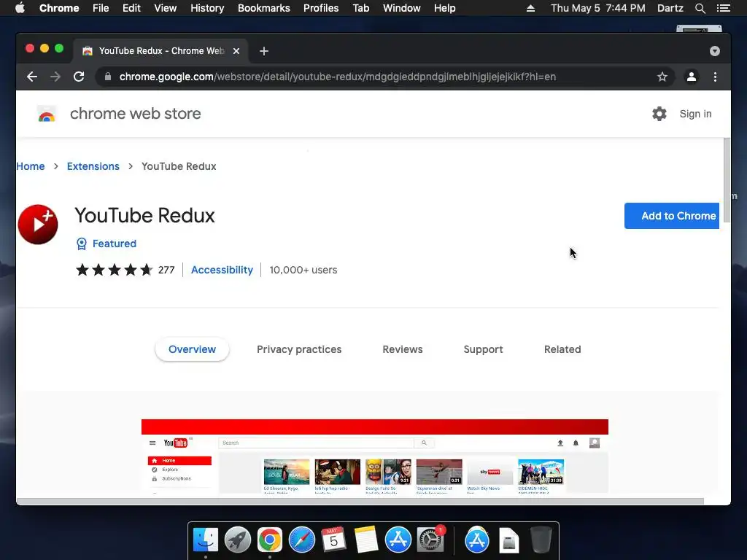Image resolution: width=747 pixels, height=560 pixels.
Task: Sign in to the Web Store
Action: pos(695,114)
